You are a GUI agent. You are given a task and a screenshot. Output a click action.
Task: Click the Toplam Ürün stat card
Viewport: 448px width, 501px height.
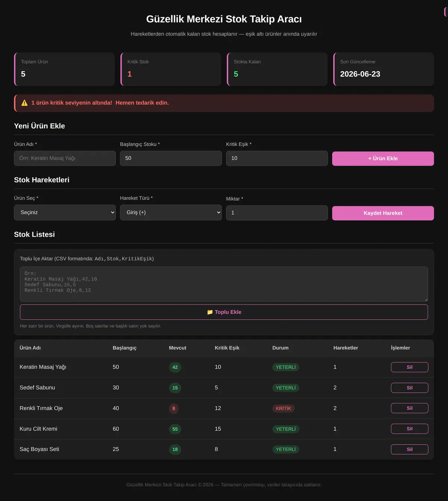tap(65, 69)
